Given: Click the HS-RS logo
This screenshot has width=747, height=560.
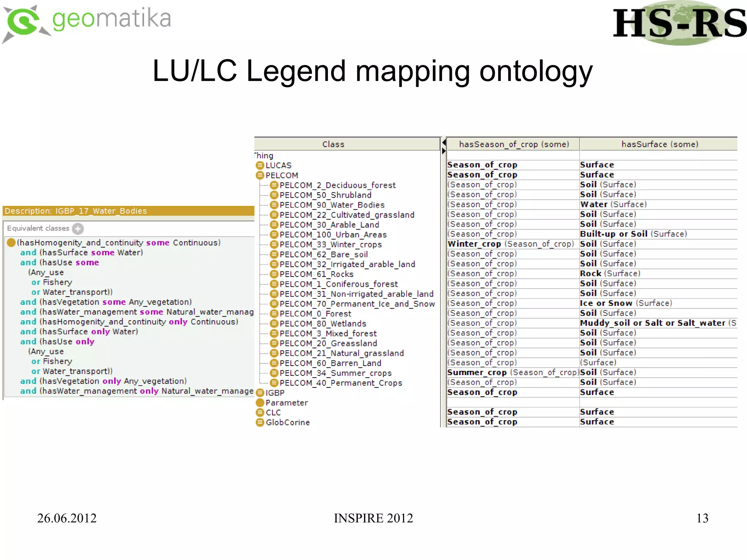Looking at the screenshot, I should point(680,23).
